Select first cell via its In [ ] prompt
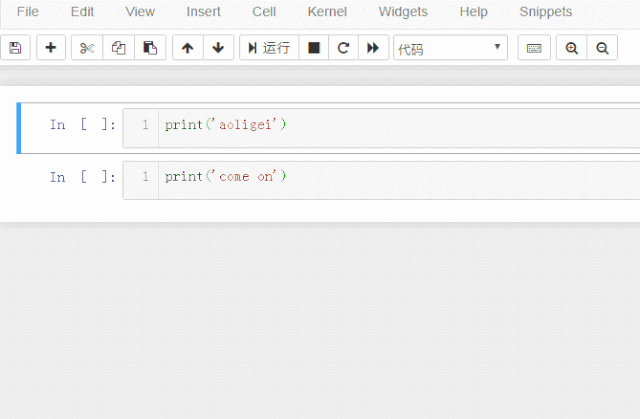Screen dimensions: 640x419 point(82,124)
